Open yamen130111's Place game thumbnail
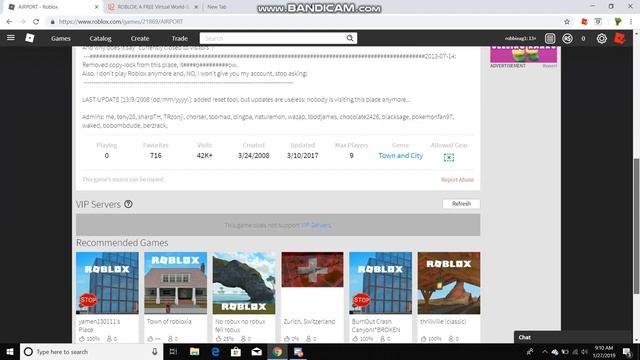 pos(107,283)
